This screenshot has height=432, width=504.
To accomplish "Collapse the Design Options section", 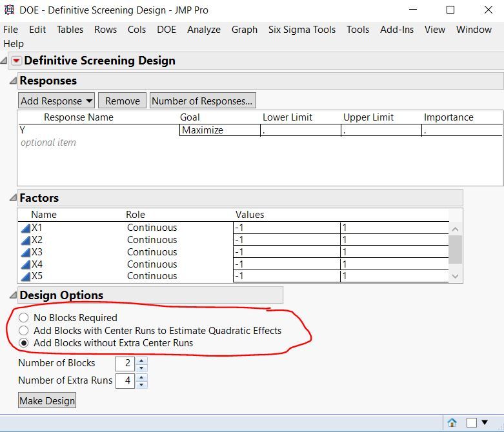I will (13, 295).
